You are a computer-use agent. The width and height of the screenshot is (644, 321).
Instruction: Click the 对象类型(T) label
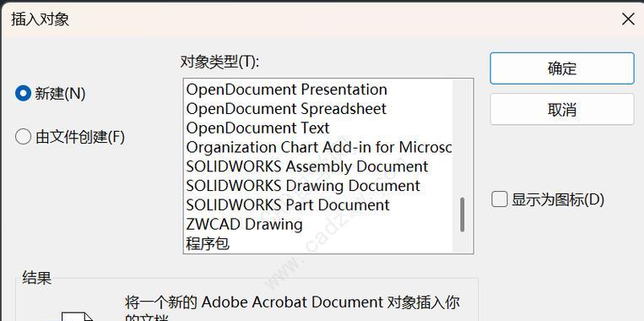[220, 62]
